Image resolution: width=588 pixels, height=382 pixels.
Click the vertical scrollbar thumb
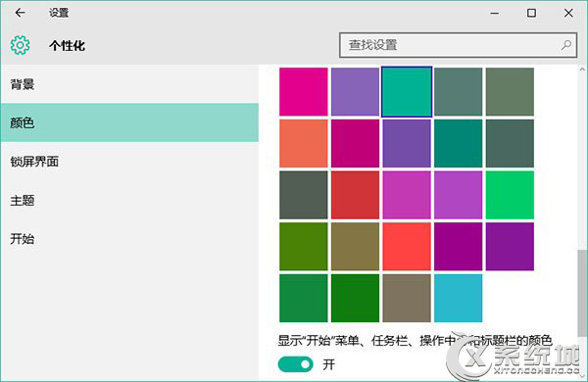point(582,293)
